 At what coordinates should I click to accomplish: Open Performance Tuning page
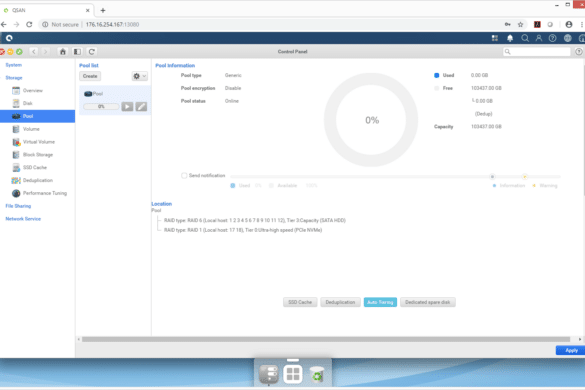(45, 193)
